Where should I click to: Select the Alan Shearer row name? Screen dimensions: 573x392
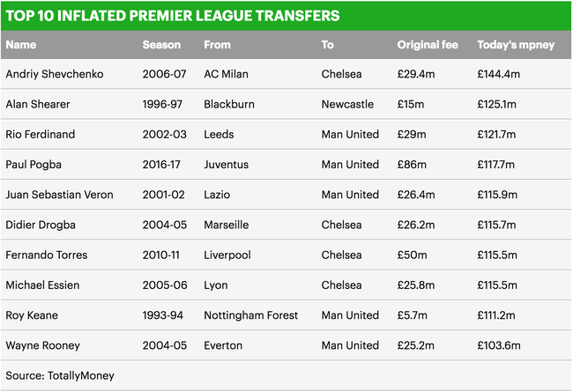[x=38, y=104]
